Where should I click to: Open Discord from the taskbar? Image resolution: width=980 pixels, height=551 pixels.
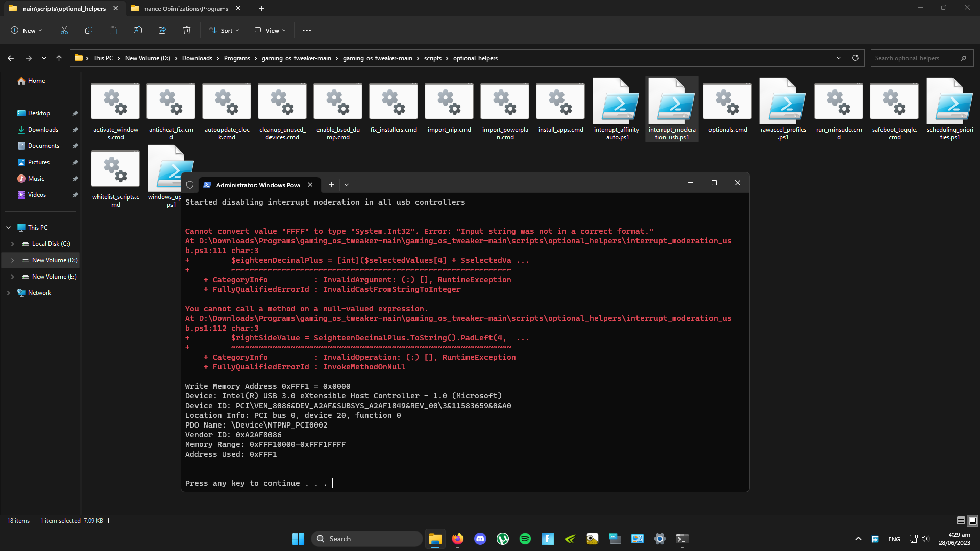(480, 539)
